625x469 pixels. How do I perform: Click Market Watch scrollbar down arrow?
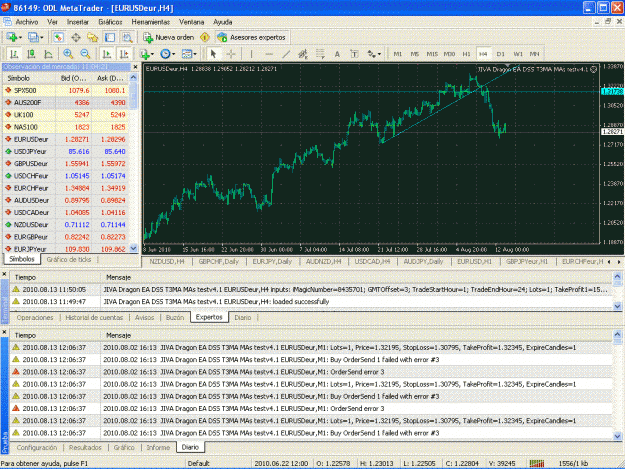[134, 248]
